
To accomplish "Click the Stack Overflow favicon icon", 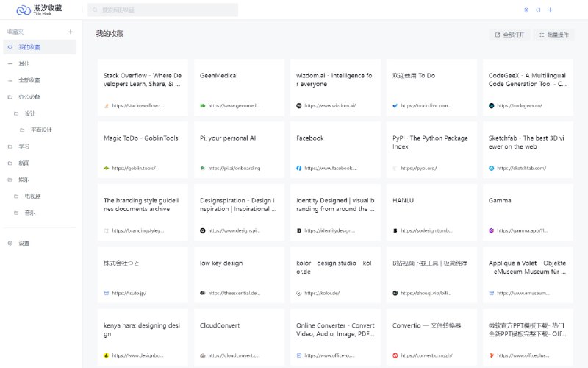I will pos(107,105).
